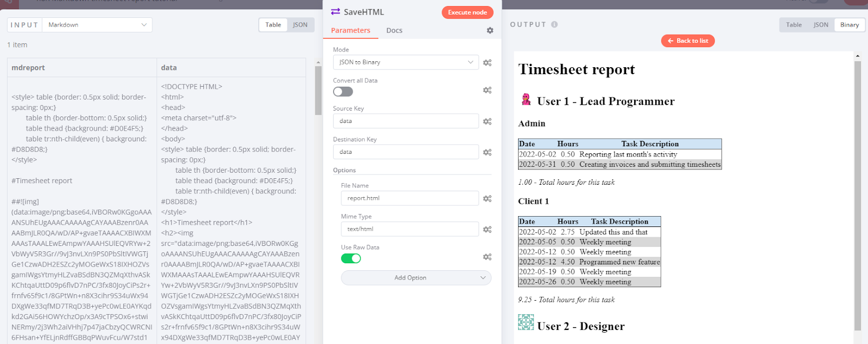Click the Client 1 section heading

pos(533,201)
